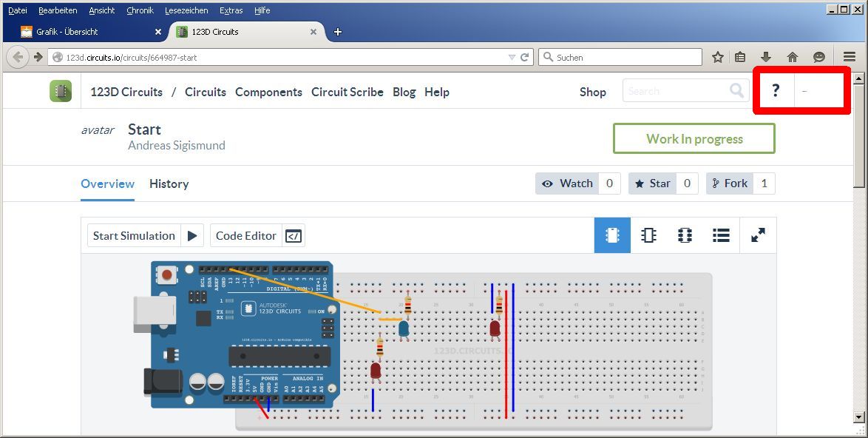Click the blue LED on the breadboard
The height and width of the screenshot is (438, 868).
click(404, 329)
